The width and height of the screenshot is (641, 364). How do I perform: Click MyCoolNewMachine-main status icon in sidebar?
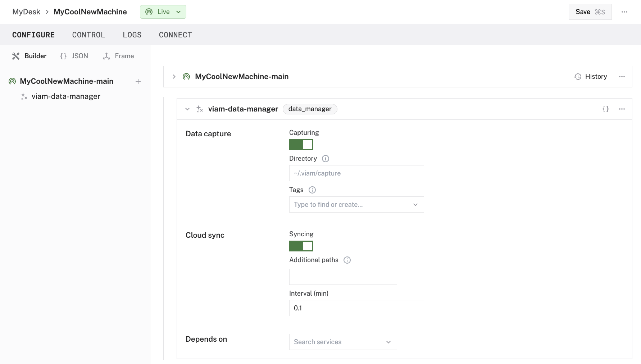pos(12,81)
